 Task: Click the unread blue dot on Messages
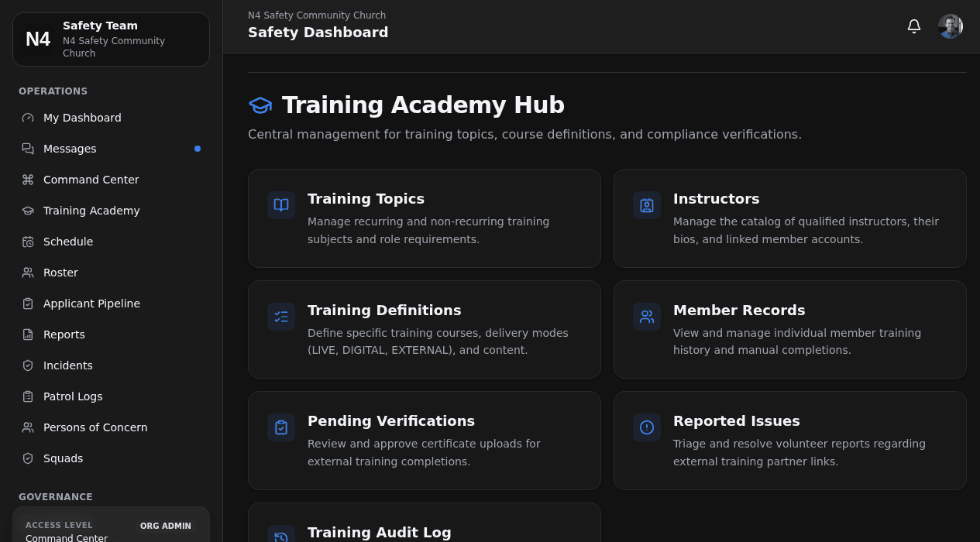pyautogui.click(x=198, y=149)
